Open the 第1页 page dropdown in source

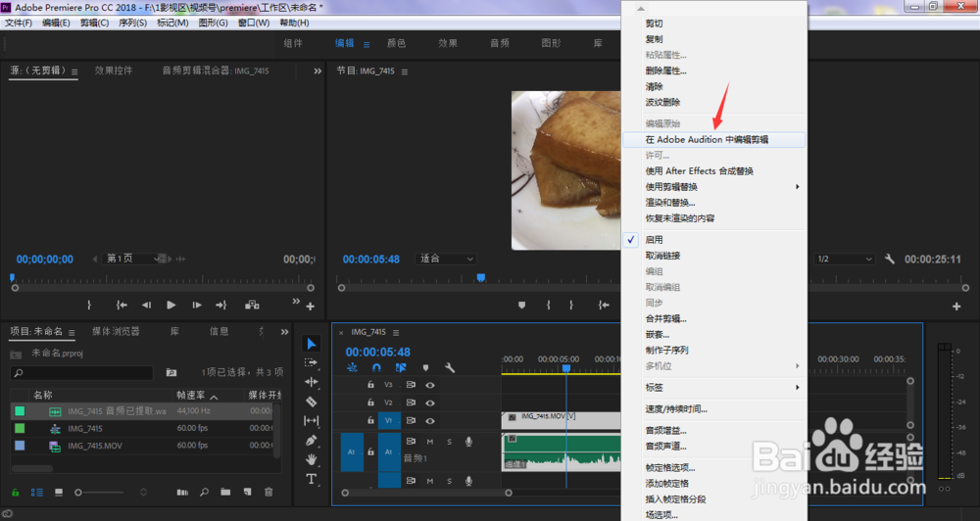click(x=132, y=259)
